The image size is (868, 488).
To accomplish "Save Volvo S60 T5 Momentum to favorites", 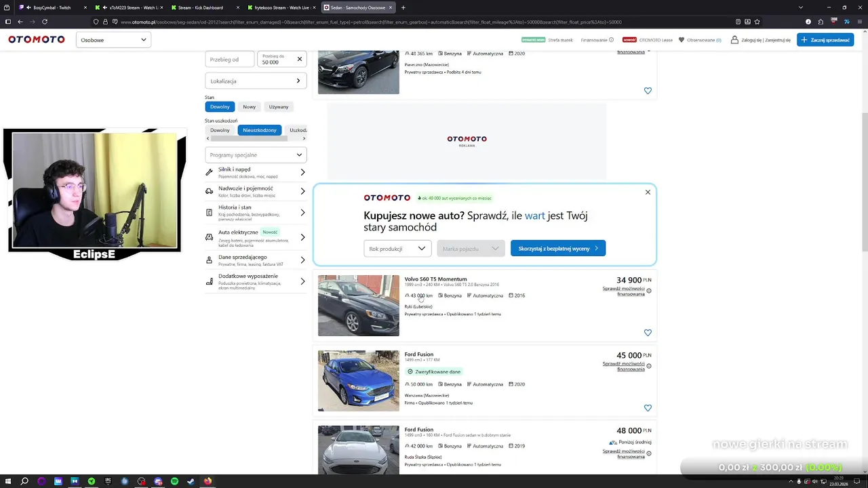I will tap(648, 333).
